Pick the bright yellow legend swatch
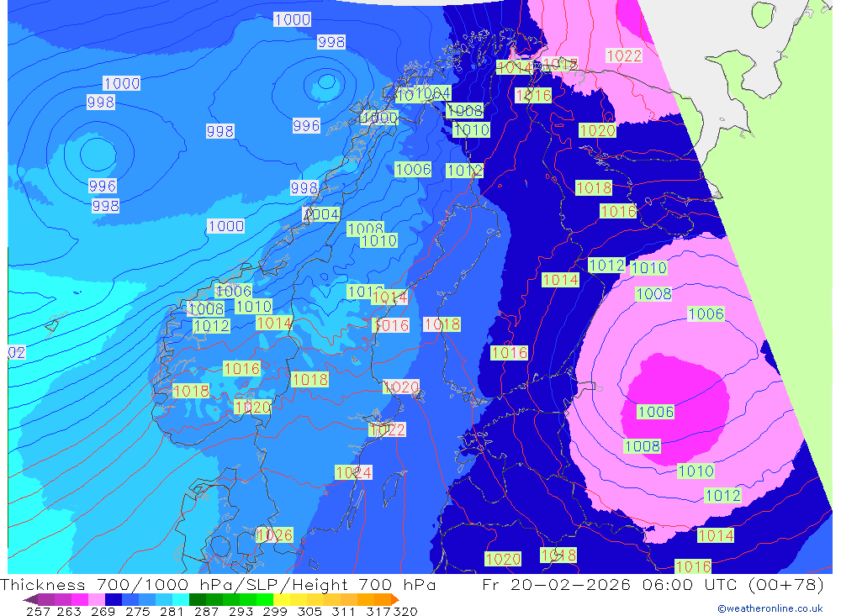 (282, 599)
